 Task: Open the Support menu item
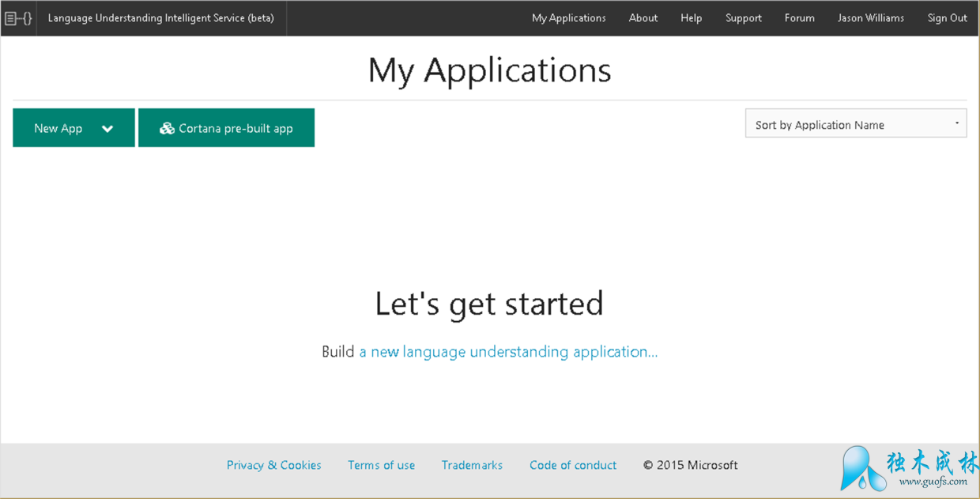[x=743, y=18]
